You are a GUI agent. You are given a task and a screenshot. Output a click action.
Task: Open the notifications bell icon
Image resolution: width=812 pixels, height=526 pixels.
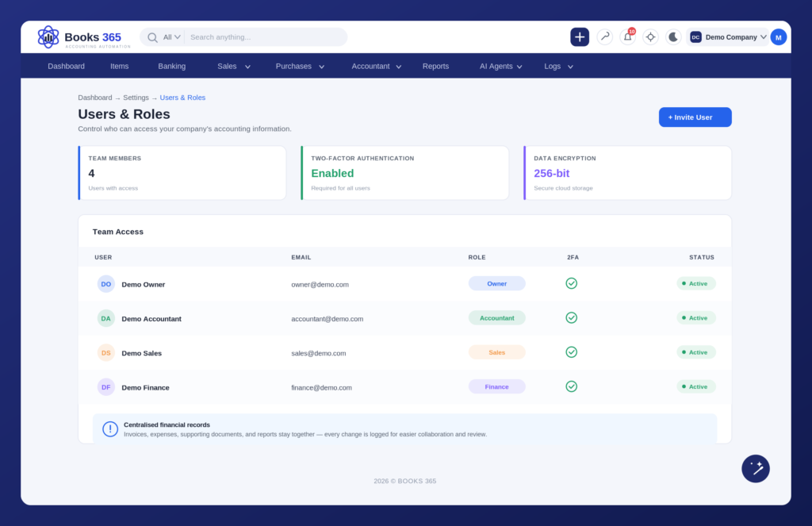[628, 36]
